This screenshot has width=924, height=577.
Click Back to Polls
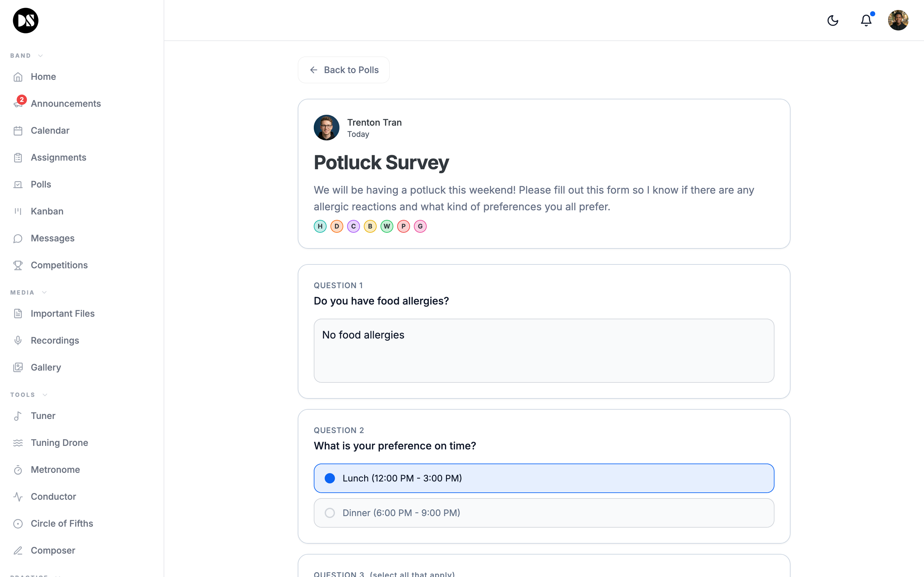pyautogui.click(x=343, y=70)
